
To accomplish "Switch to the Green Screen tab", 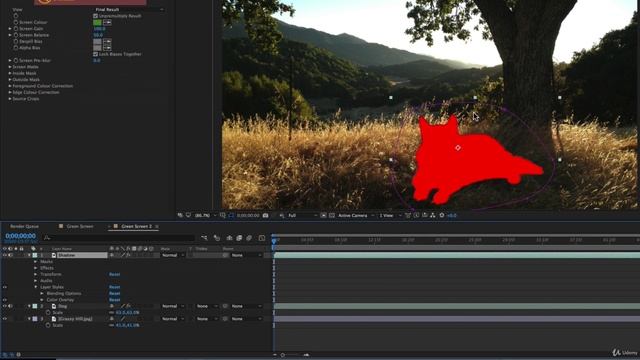I will point(80,226).
